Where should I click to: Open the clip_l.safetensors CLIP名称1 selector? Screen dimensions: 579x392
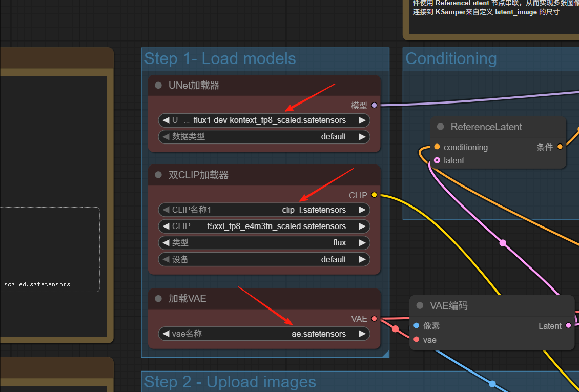pyautogui.click(x=264, y=210)
